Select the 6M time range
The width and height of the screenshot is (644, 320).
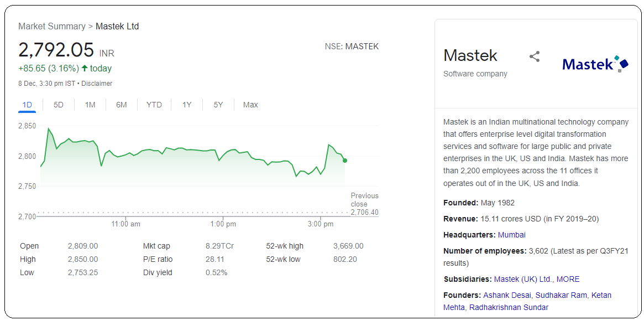(122, 105)
